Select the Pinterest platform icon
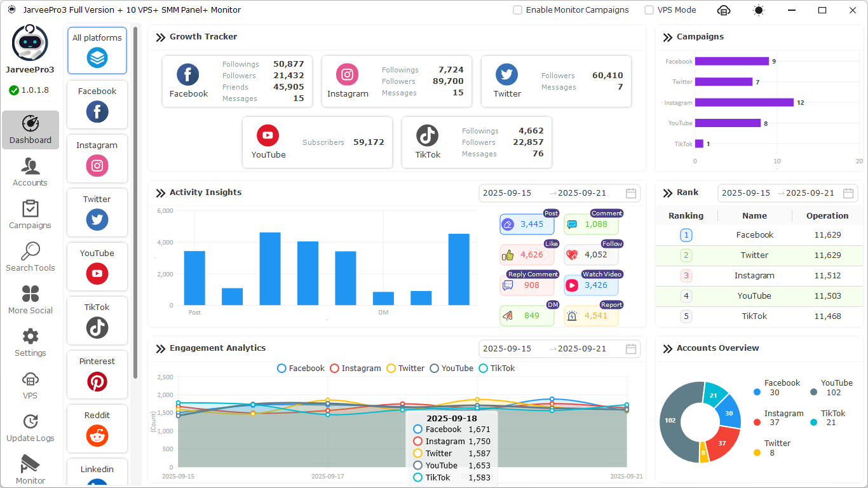The width and height of the screenshot is (868, 488). pos(97,381)
